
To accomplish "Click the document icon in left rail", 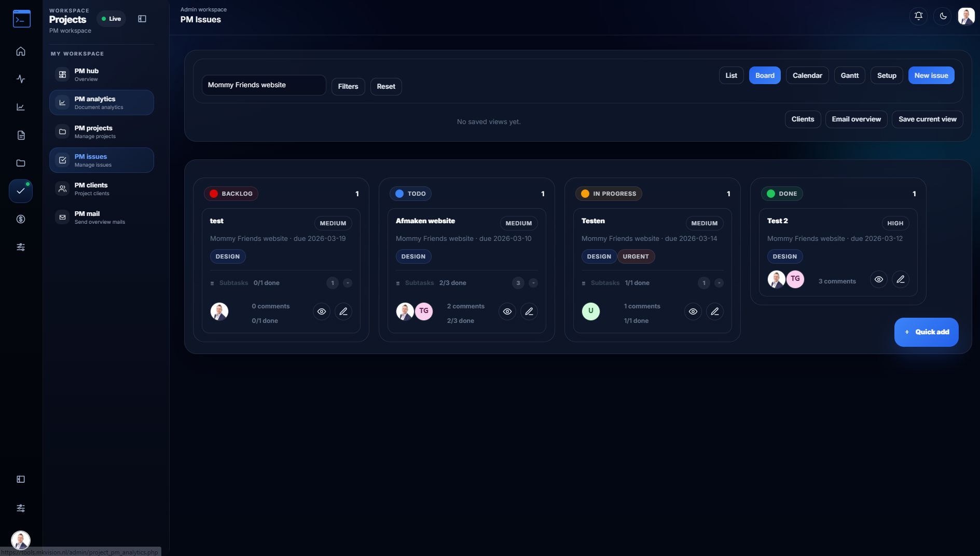I will pyautogui.click(x=21, y=135).
